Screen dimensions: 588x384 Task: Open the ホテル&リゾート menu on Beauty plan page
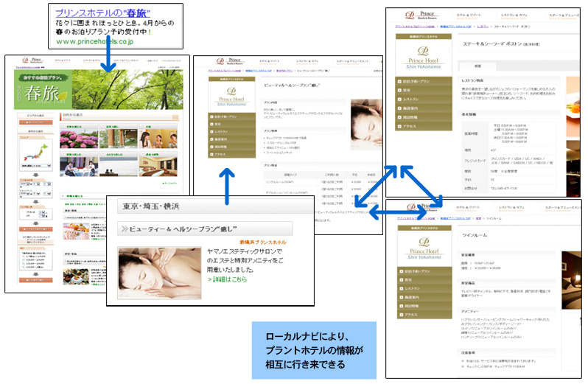coord(269,61)
